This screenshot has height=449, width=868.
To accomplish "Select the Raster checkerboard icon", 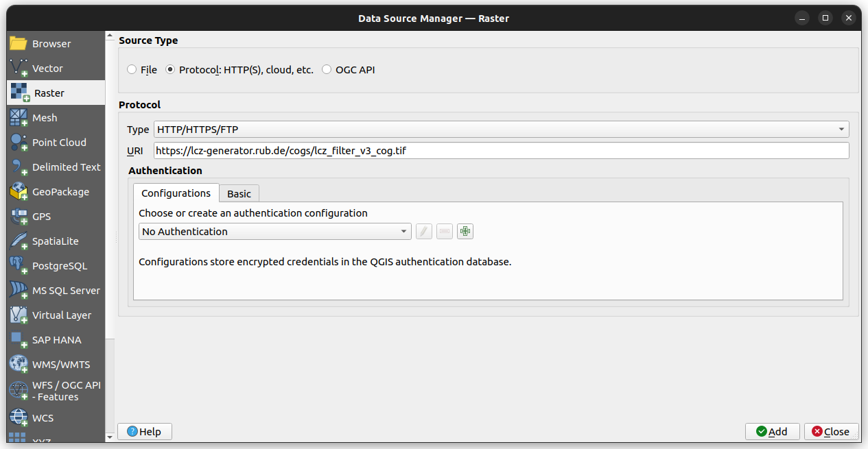I will (20, 93).
